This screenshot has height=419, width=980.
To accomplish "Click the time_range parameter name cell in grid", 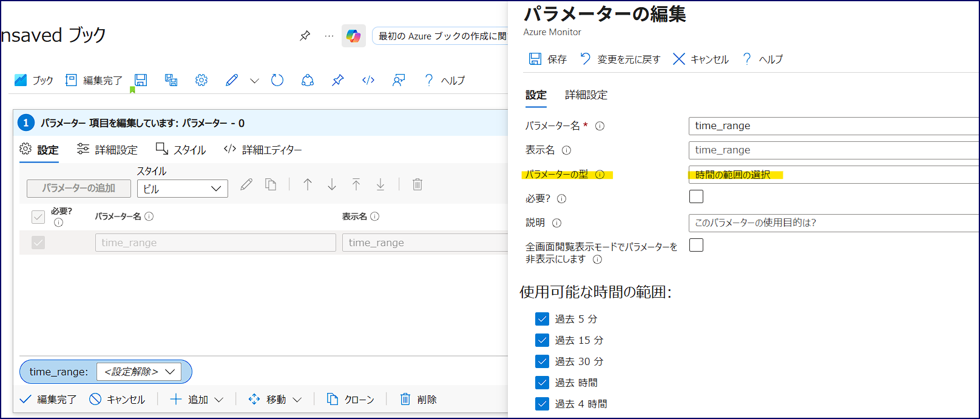I will coord(215,243).
